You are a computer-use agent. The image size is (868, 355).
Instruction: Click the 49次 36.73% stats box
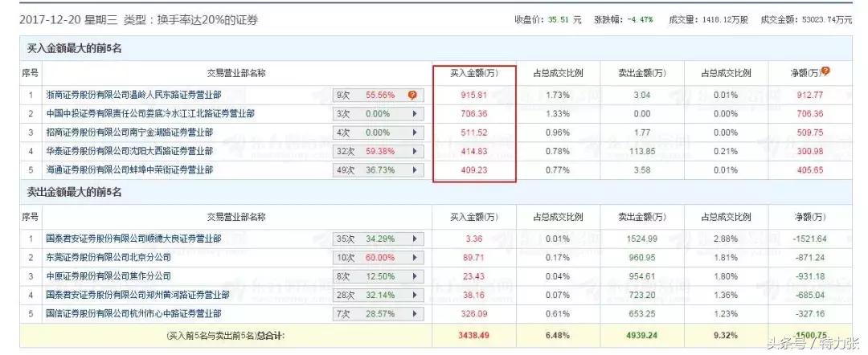378,170
